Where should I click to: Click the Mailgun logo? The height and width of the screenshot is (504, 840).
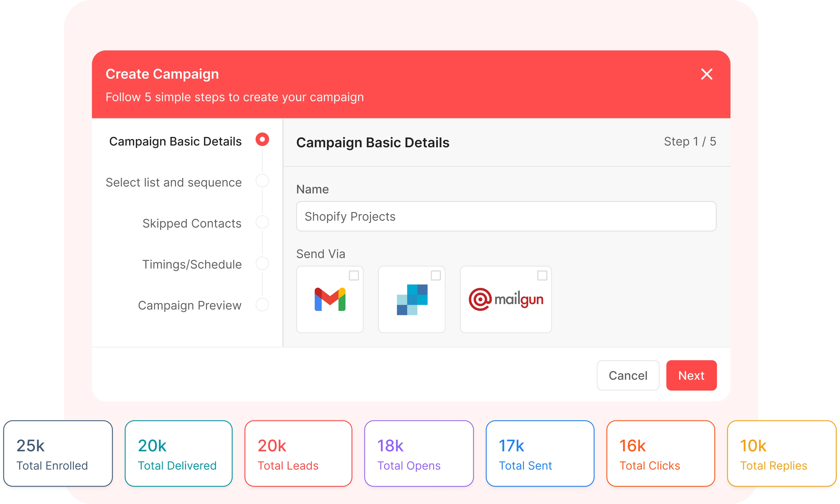506,300
